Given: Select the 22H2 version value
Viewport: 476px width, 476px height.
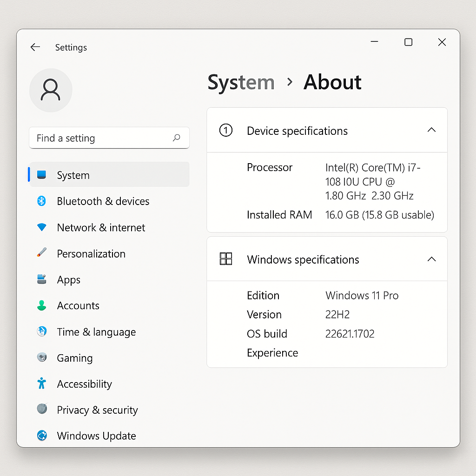Looking at the screenshot, I should pyautogui.click(x=337, y=315).
